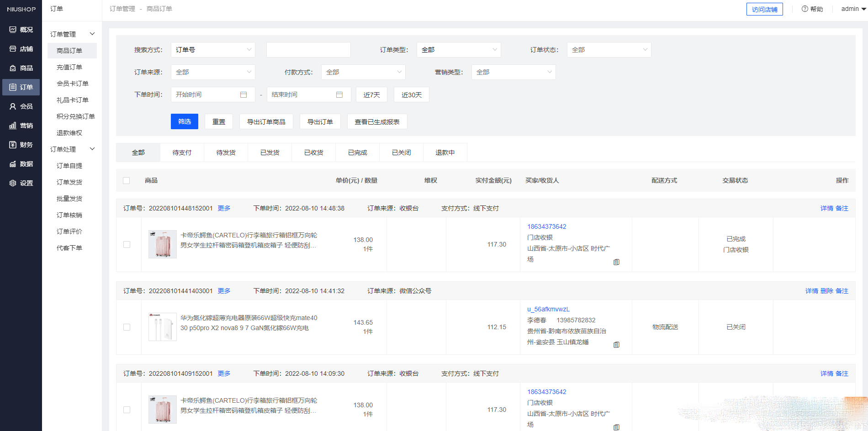The height and width of the screenshot is (431, 868).
Task: Switch to the 退款中 tab
Action: [445, 152]
